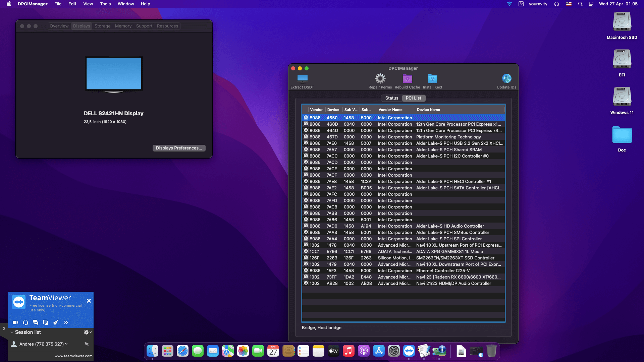Screen dimensions: 644x362
Task: Open the EFI desktop volume
Action: click(622, 63)
